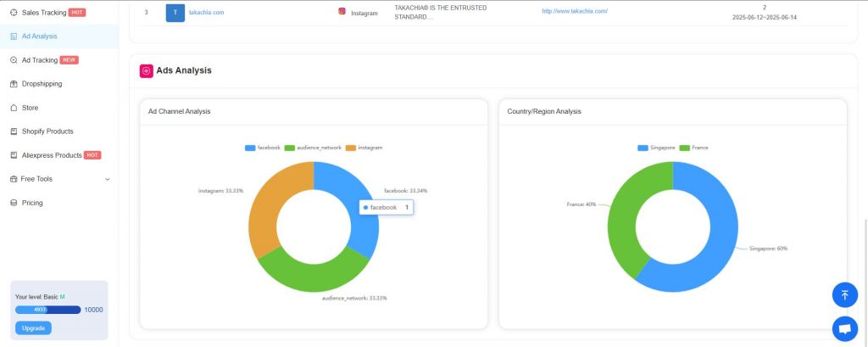Click date range 2025-06-12~2025-06-14

coord(765,17)
